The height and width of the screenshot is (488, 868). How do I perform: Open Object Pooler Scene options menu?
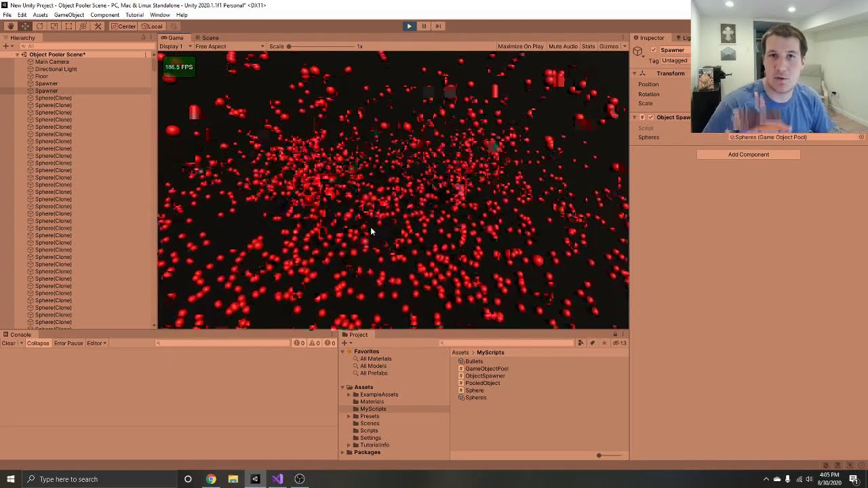pyautogui.click(x=145, y=54)
